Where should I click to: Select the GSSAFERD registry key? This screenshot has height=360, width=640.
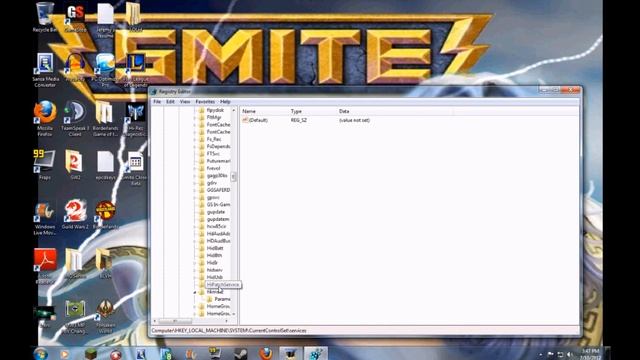click(x=218, y=190)
